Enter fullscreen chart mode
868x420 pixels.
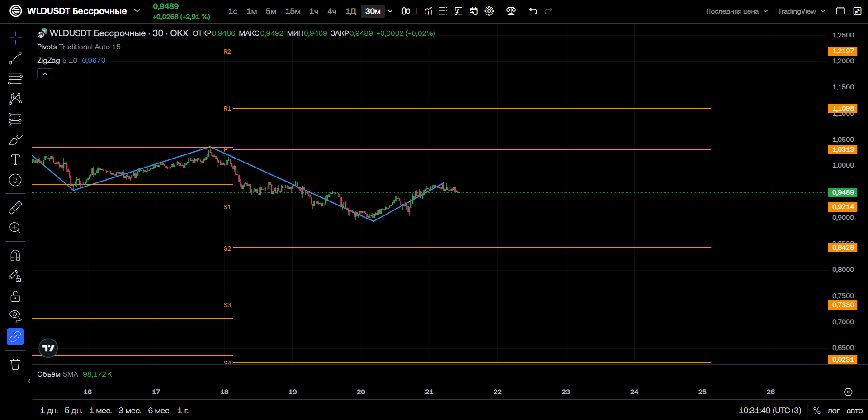pos(857,11)
